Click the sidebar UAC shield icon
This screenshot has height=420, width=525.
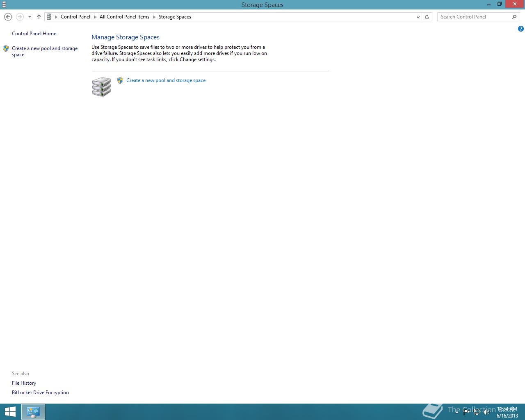[x=6, y=48]
